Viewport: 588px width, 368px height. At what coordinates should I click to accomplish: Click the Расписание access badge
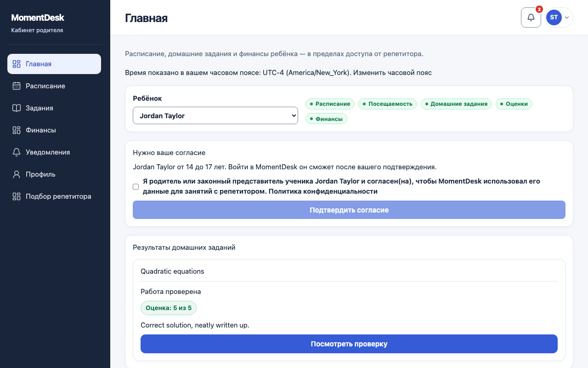coord(330,104)
